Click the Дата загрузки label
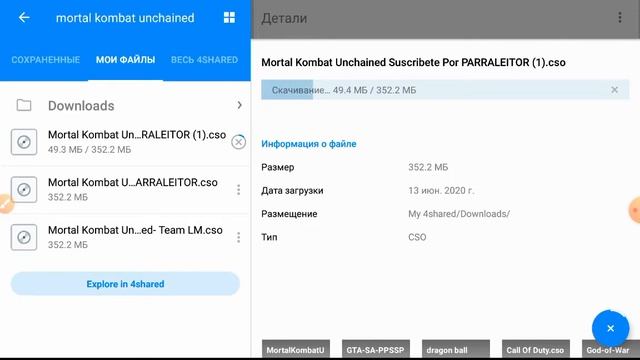640x360 pixels. 292,191
